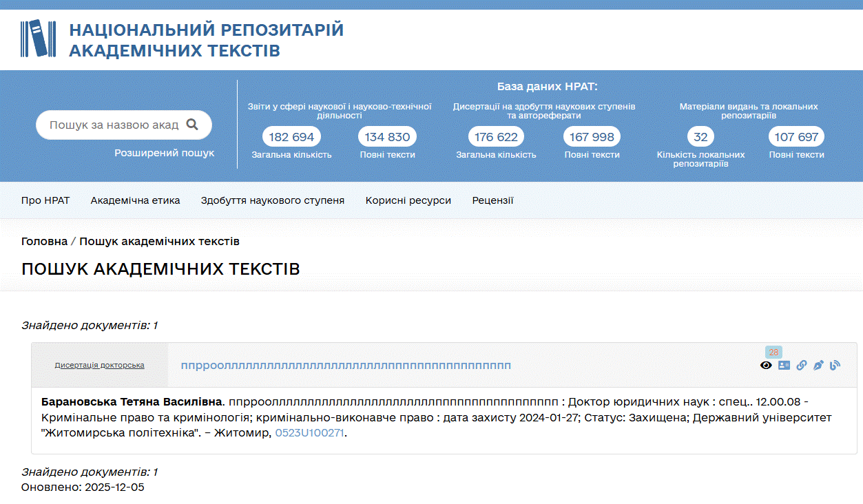Click the blog feed icon in result row
Screen dimensions: 863x504
click(x=835, y=366)
